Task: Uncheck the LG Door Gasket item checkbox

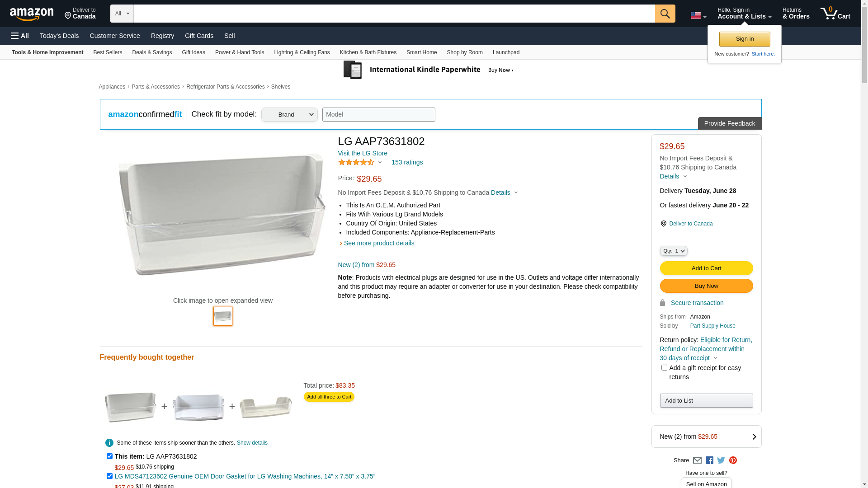Action: click(x=109, y=476)
